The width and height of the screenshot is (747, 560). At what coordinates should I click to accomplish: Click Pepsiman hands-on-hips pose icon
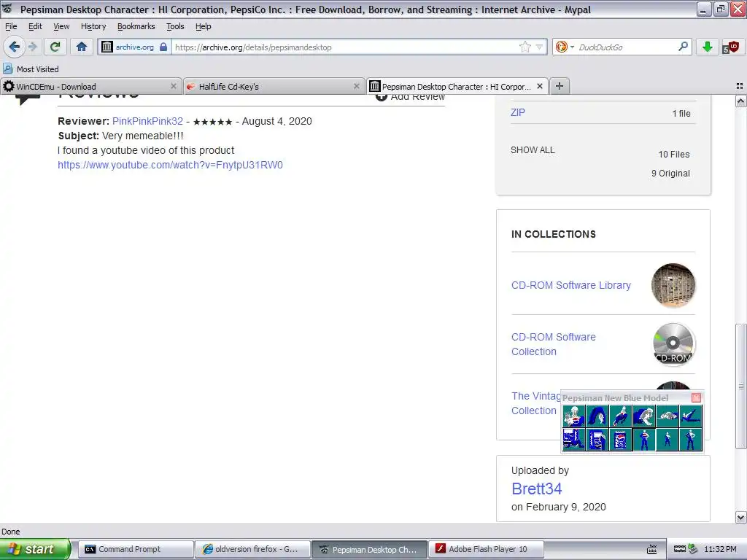690,439
